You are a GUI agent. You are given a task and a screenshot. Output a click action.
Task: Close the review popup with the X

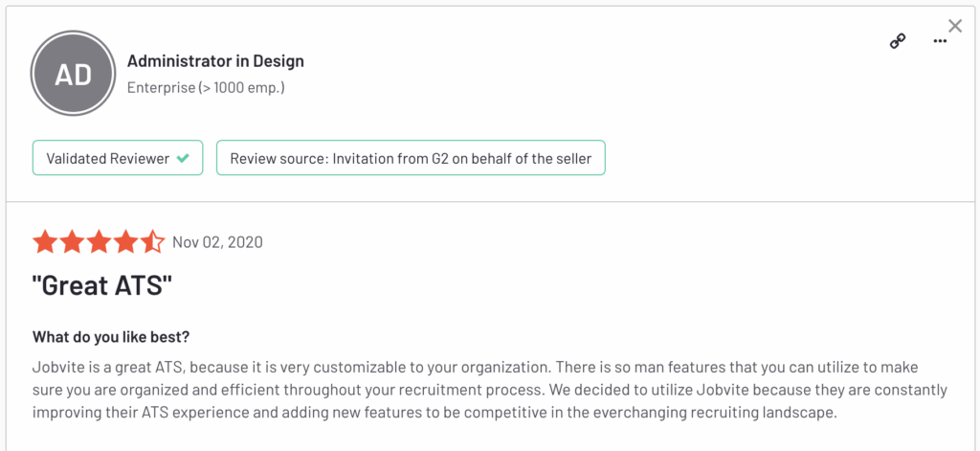coord(955,26)
